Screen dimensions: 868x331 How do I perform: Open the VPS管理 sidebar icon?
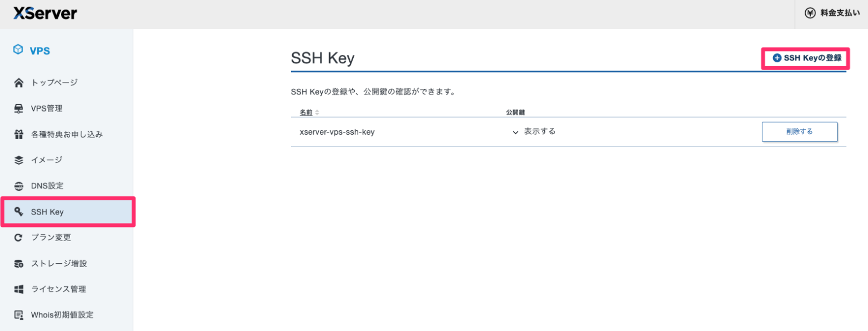19,108
